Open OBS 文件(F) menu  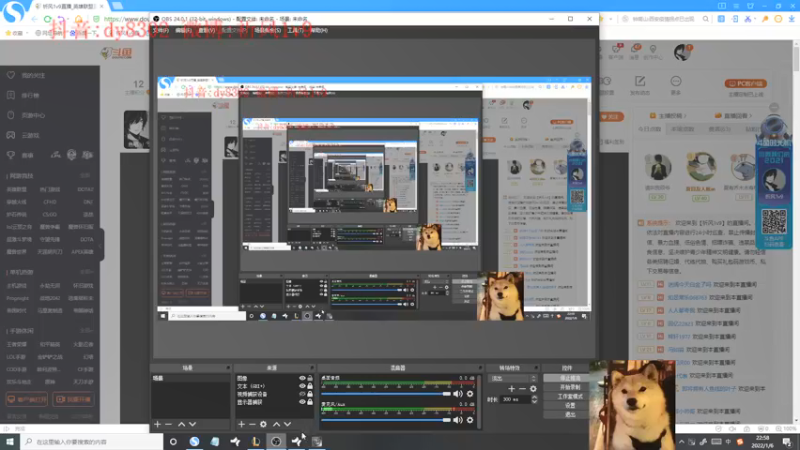point(161,31)
